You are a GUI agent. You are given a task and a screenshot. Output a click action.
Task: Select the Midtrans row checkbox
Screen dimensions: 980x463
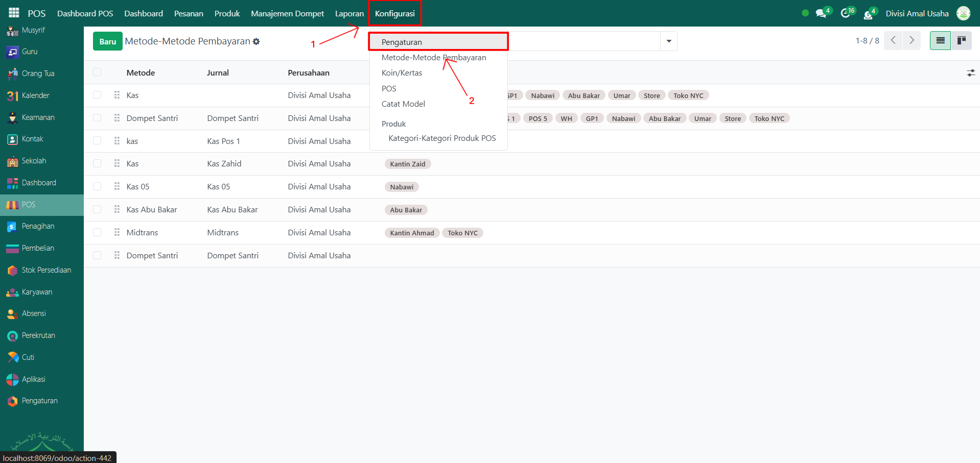point(97,232)
